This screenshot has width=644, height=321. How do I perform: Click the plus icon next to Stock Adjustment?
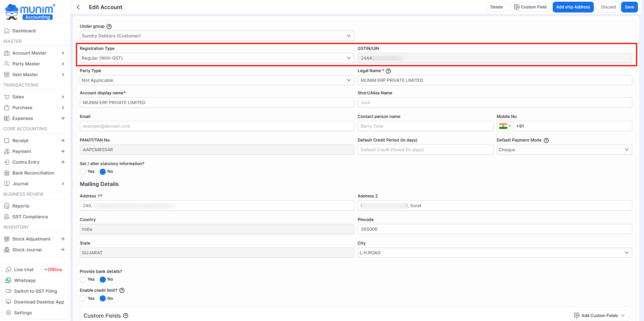(63, 239)
